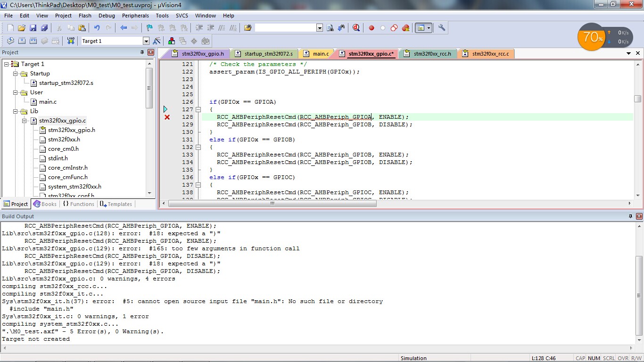Viewport: 644px width, 362px height.
Task: Select main.c in the project tree
Action: (x=48, y=102)
